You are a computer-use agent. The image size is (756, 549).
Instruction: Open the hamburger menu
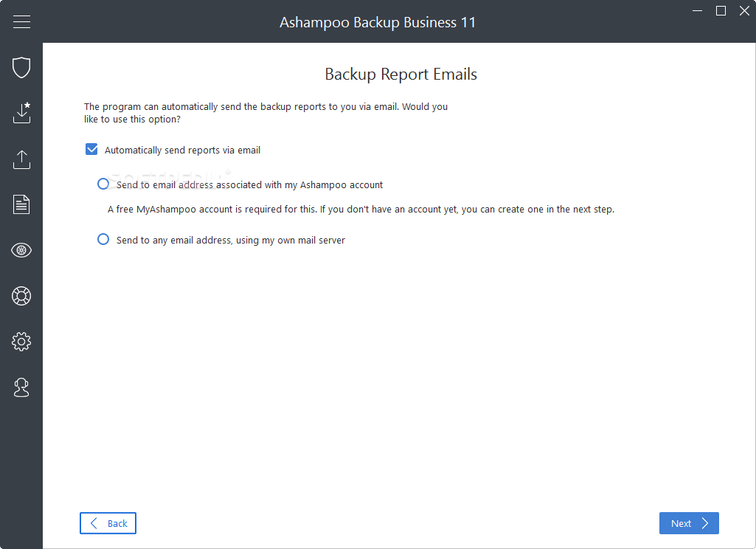(21, 21)
